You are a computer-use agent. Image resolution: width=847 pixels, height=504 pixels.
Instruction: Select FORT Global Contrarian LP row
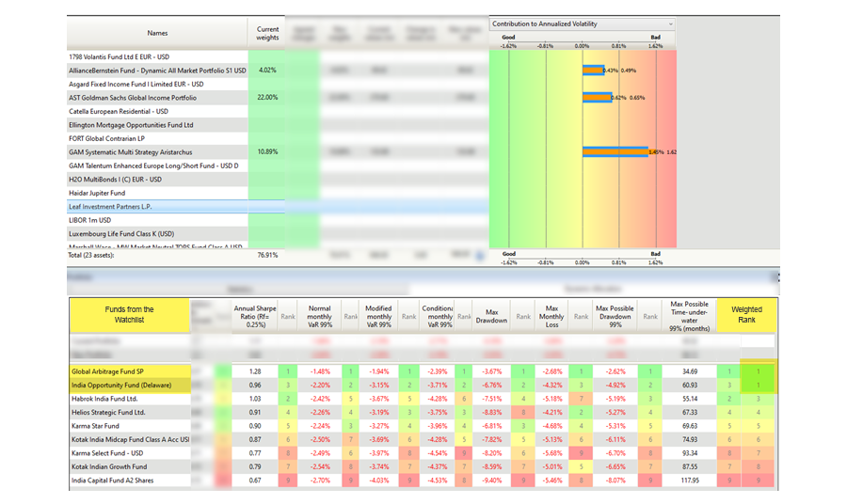(x=157, y=138)
